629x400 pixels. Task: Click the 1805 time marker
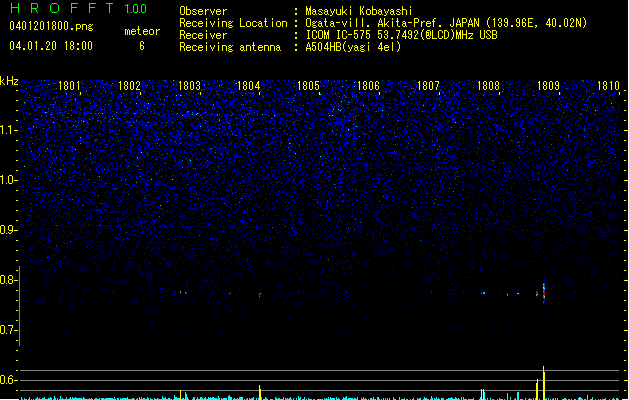pyautogui.click(x=308, y=86)
